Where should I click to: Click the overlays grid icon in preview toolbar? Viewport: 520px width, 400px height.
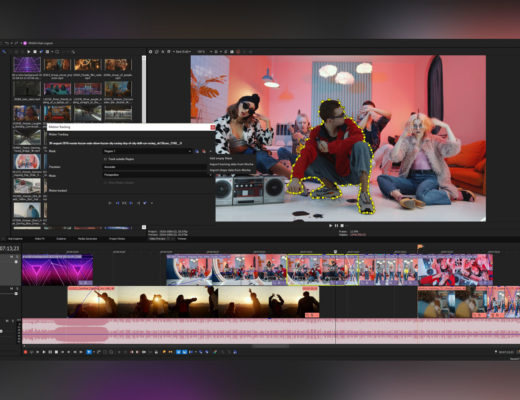216,52
